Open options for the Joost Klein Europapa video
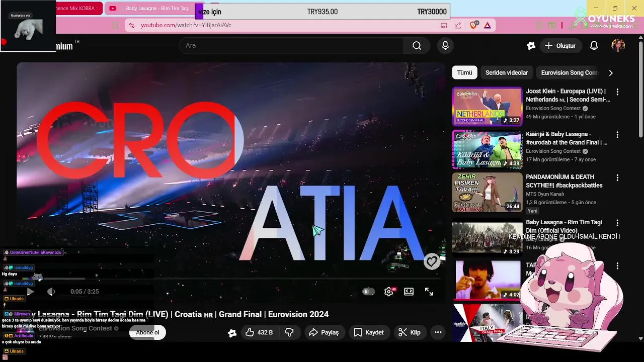644x362 pixels. click(x=617, y=92)
